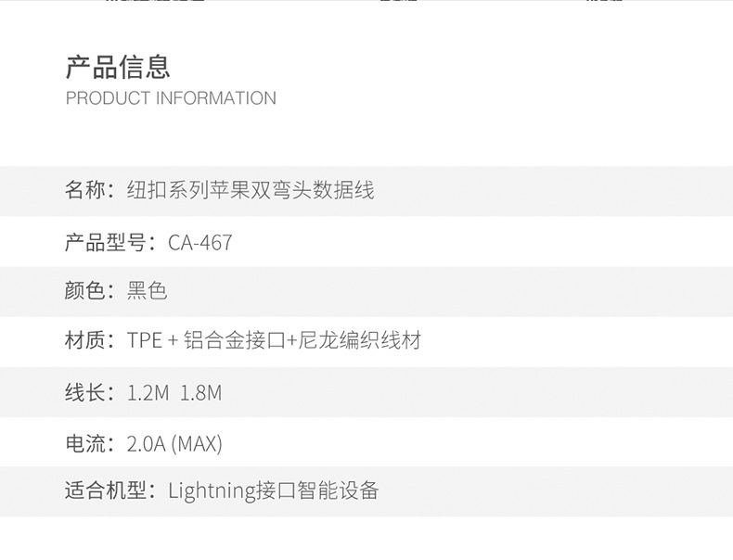Viewport: 733px width, 560px height.
Task: Click the PRODUCT INFORMATION subtitle
Action: pyautogui.click(x=171, y=98)
